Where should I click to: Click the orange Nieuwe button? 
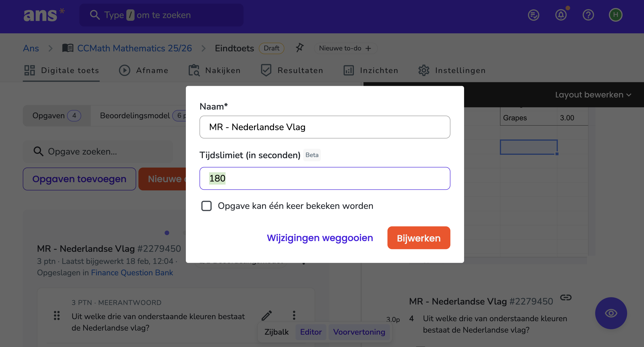point(163,179)
